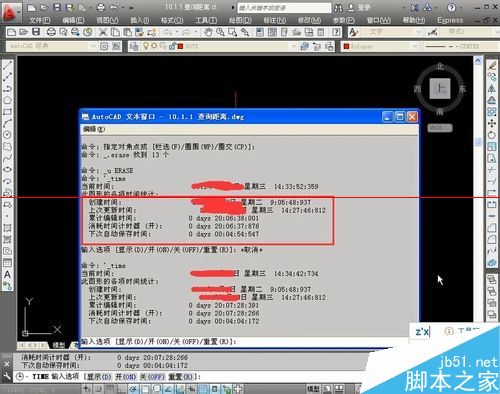
Task: Open the AutoCAD 经典 workspace dropdown
Action: point(51,46)
